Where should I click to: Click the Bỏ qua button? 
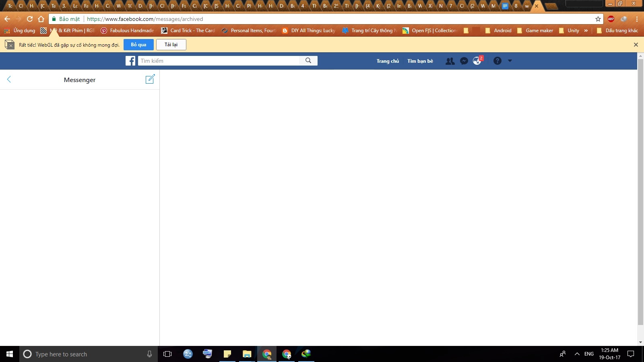[x=138, y=45]
